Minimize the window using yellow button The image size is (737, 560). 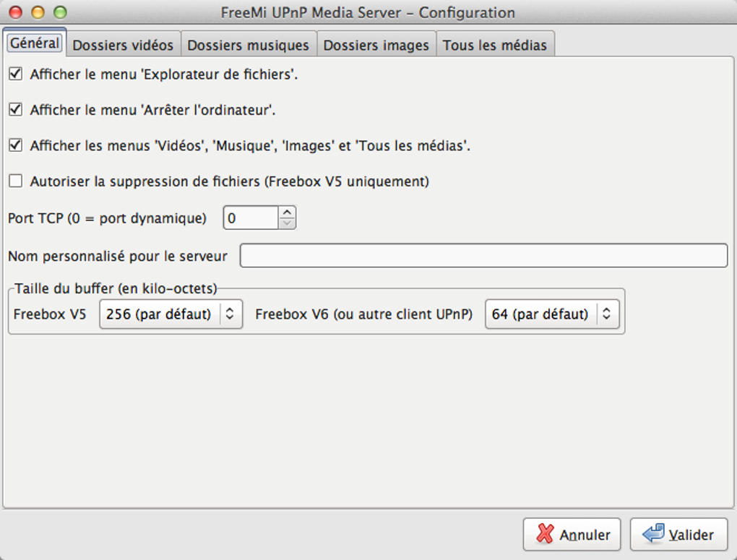click(38, 12)
